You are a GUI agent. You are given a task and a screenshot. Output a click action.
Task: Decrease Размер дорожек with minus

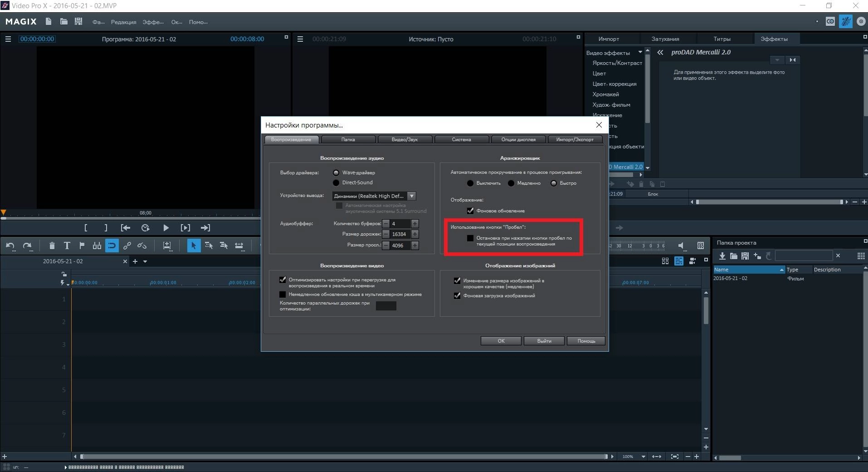[386, 234]
